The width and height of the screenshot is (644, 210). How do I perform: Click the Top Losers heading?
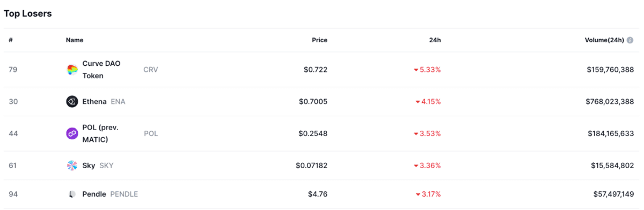point(28,14)
